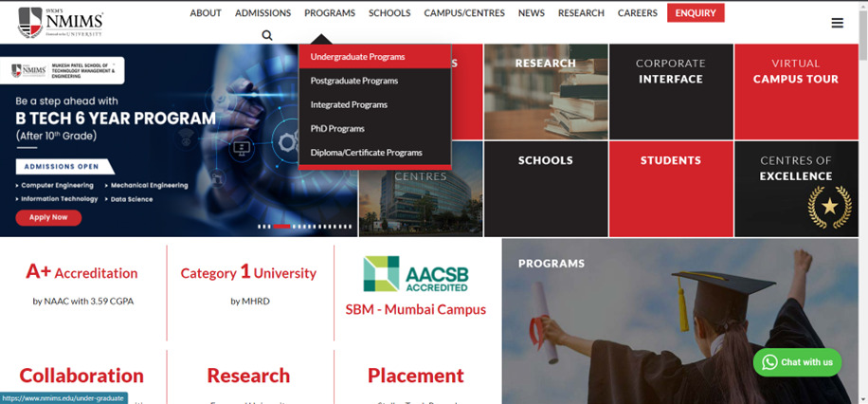Open the WhatsApp chat with us button
This screenshot has width=868, height=404.
click(797, 362)
